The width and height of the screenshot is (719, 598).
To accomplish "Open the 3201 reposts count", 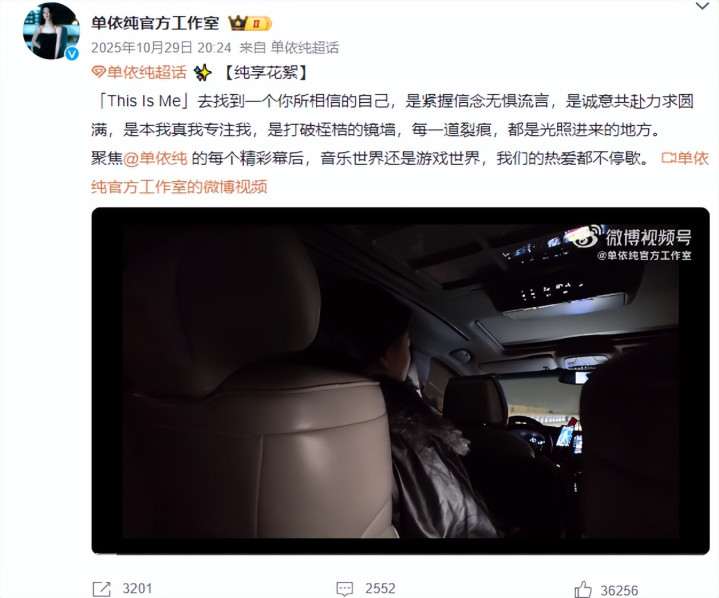I will [137, 588].
